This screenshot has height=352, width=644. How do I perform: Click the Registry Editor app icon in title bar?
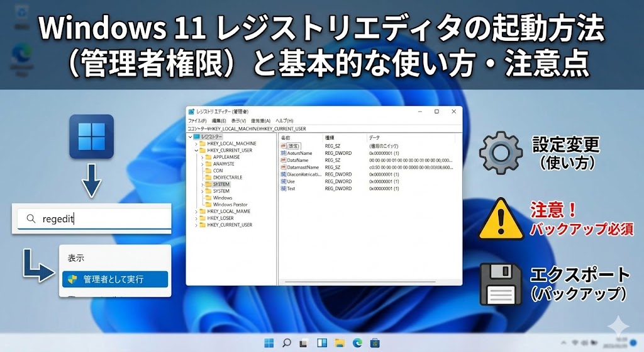tap(191, 111)
